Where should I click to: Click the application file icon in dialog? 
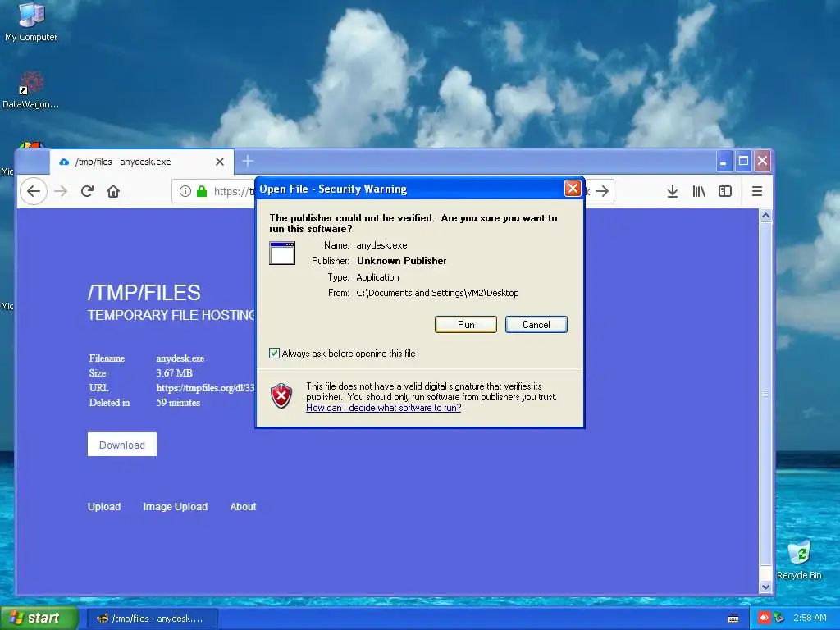(x=282, y=253)
